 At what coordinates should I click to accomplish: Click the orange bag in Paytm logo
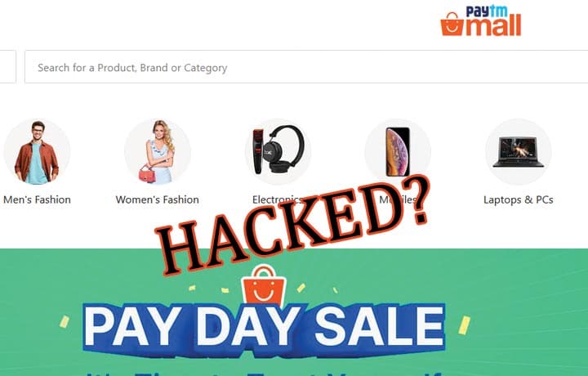click(452, 24)
